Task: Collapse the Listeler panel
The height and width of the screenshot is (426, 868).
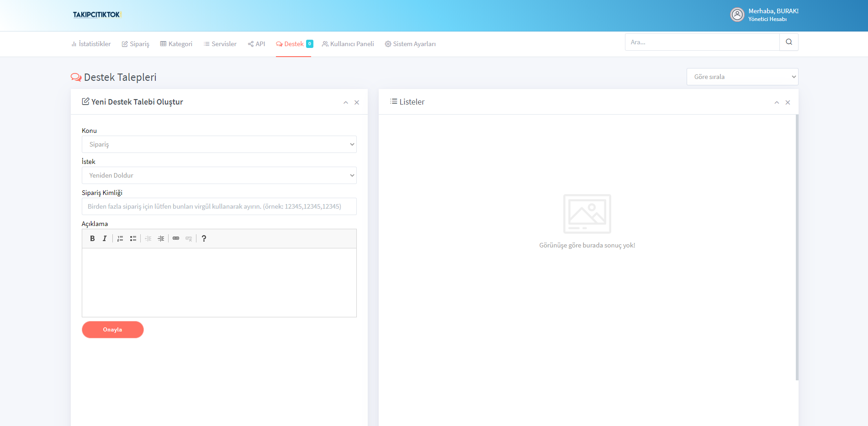Action: pos(777,102)
